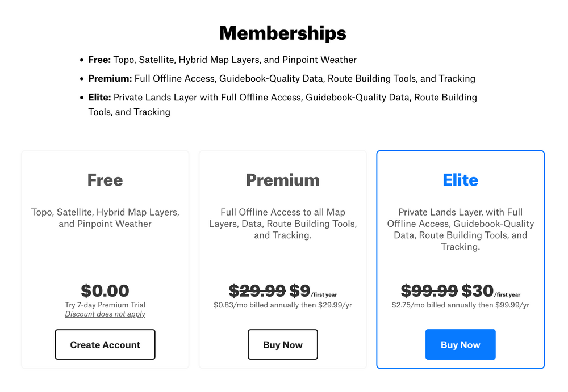
Task: Click the Create Account button
Action: point(105,344)
